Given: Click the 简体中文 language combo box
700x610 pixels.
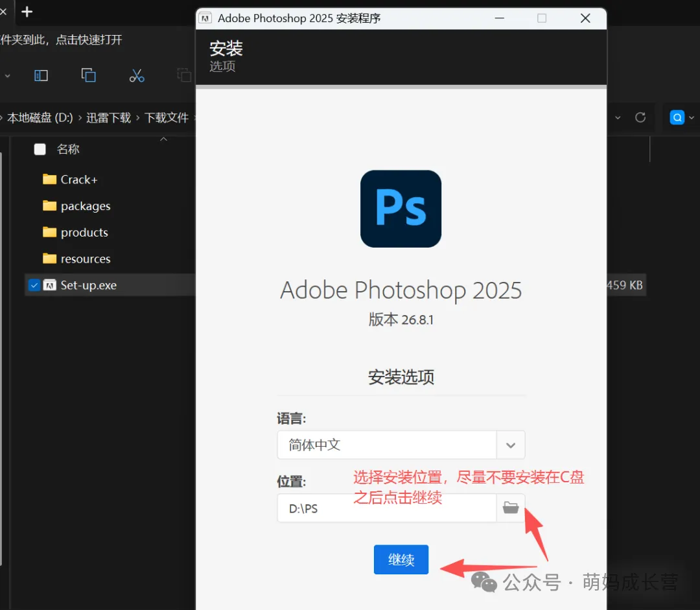Looking at the screenshot, I should [401, 445].
